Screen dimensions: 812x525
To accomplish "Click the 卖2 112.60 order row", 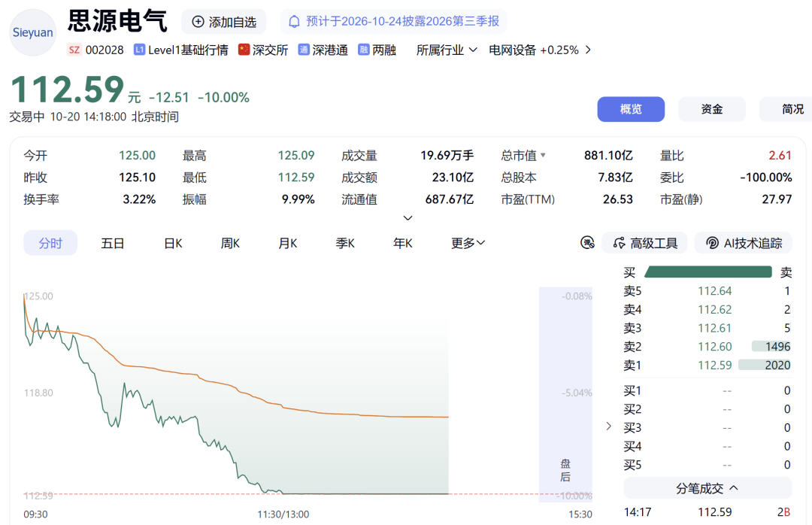I will tap(707, 346).
